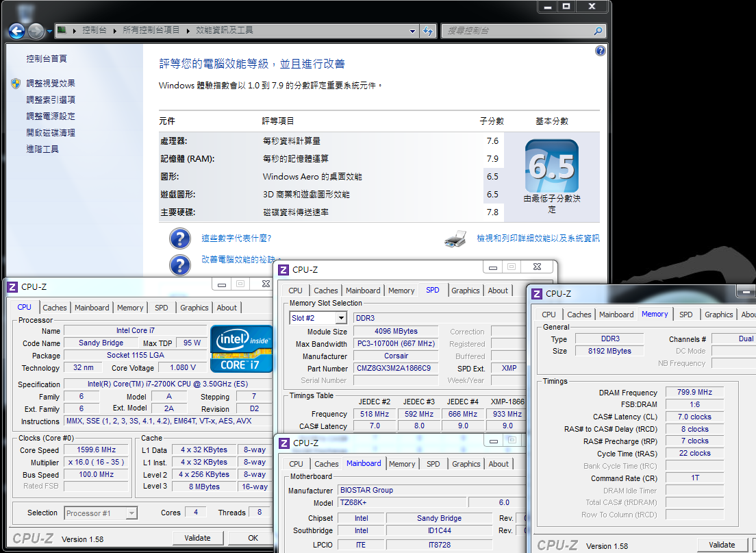Viewport: 756px width, 553px height.
Task: Expand the recent pages arrow beside the forward button
Action: coord(49,32)
